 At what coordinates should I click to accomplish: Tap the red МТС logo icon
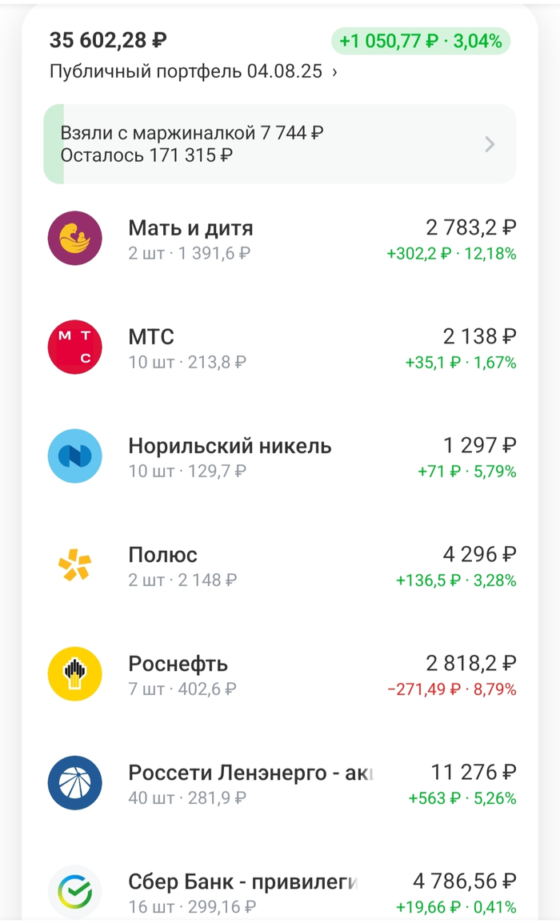74,347
